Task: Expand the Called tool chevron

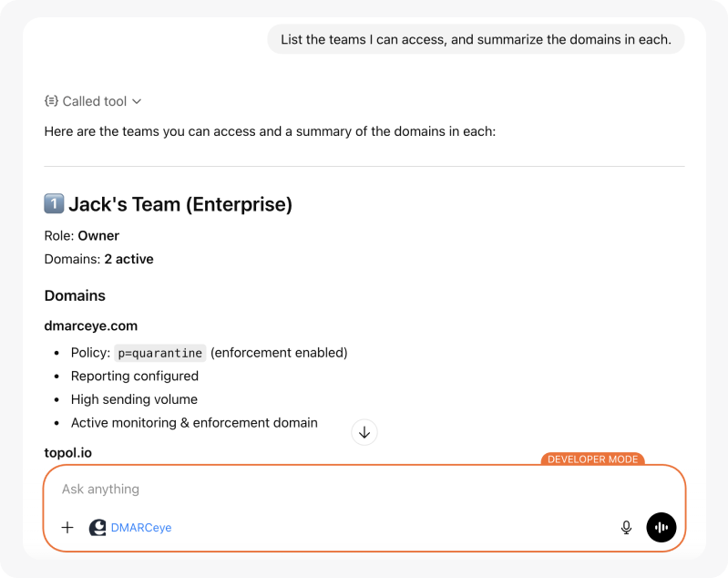Action: (137, 101)
